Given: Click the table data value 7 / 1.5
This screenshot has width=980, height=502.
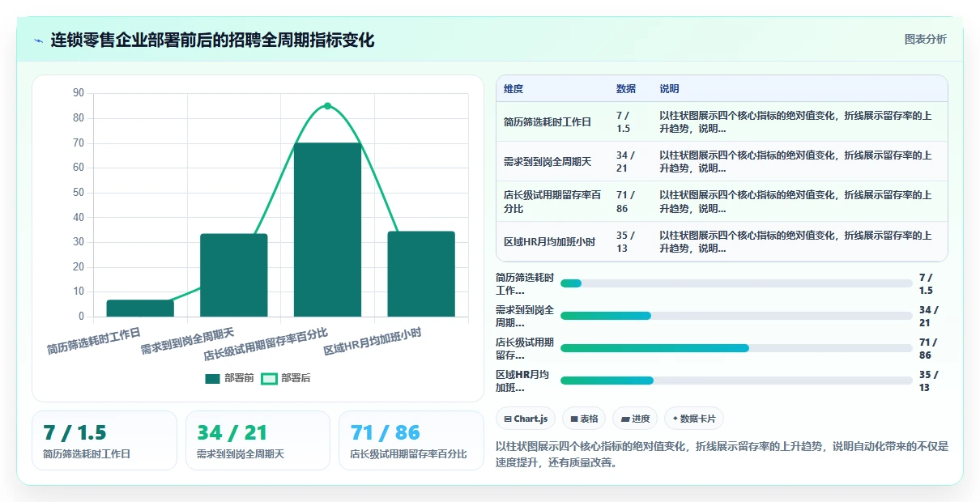Looking at the screenshot, I should tap(624, 122).
